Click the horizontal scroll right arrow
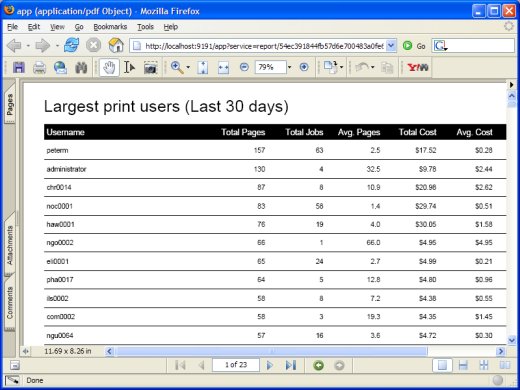This screenshot has height=390, width=520. [501, 351]
